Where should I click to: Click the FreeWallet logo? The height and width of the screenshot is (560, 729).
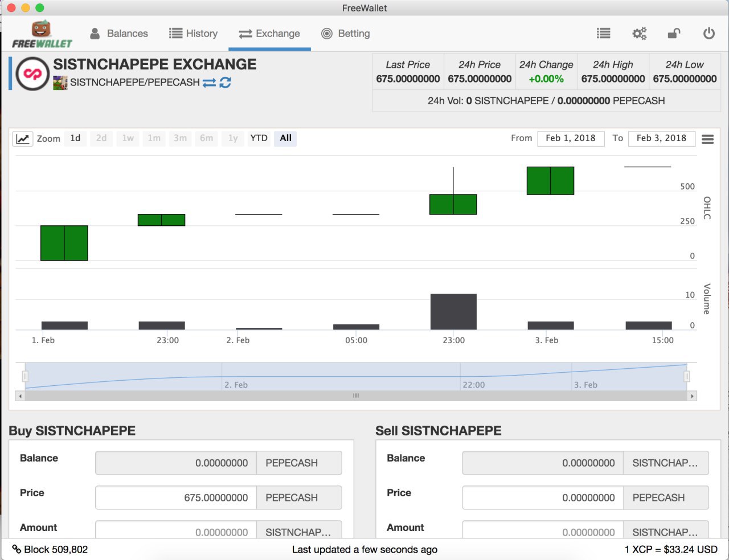pos(42,34)
